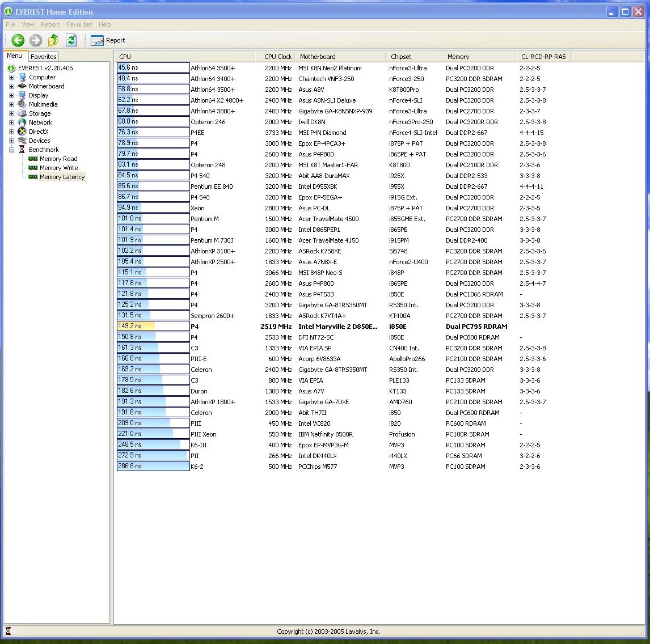Screen dimensions: 650x644
Task: Click the green Back arrow button
Action: point(18,40)
